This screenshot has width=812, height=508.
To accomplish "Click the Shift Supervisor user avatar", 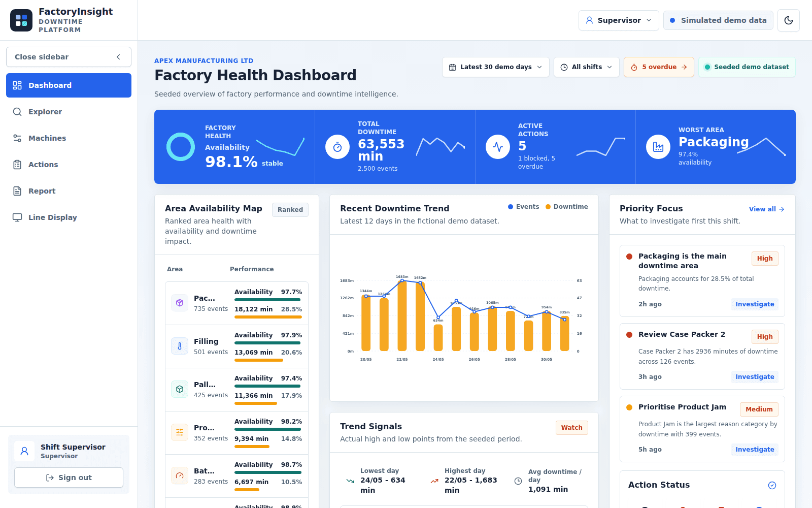I will click(24, 451).
